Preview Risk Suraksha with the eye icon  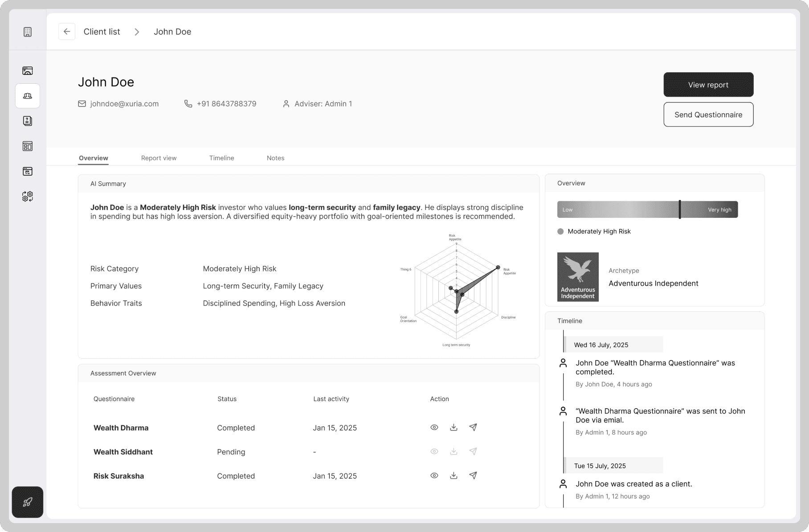pos(434,475)
